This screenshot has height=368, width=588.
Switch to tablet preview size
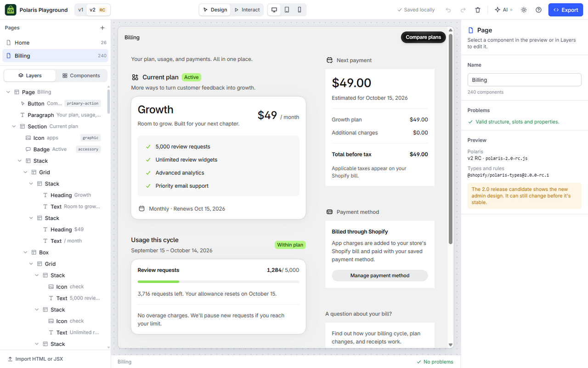287,10
